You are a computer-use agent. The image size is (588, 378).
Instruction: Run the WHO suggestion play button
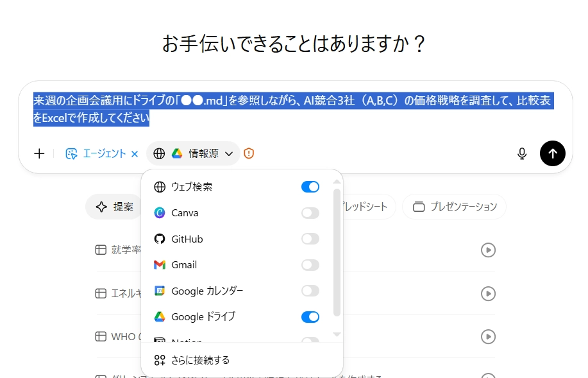pos(488,337)
